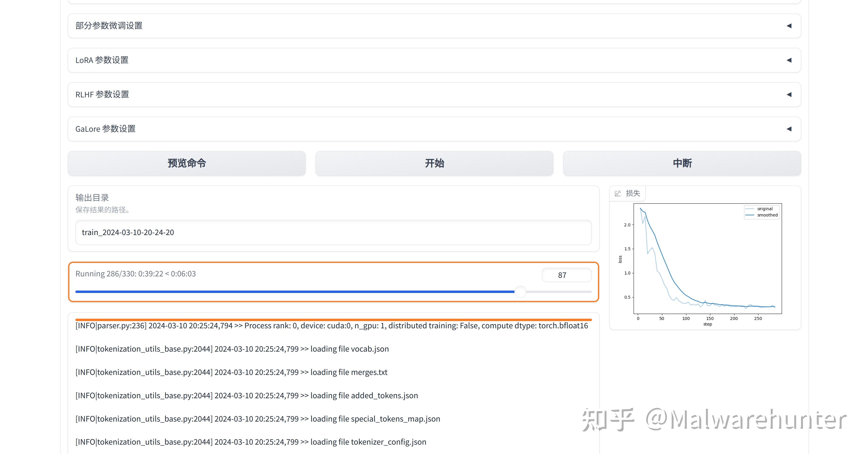Click the 输出目录 text field
This screenshot has height=454, width=868.
(x=333, y=232)
